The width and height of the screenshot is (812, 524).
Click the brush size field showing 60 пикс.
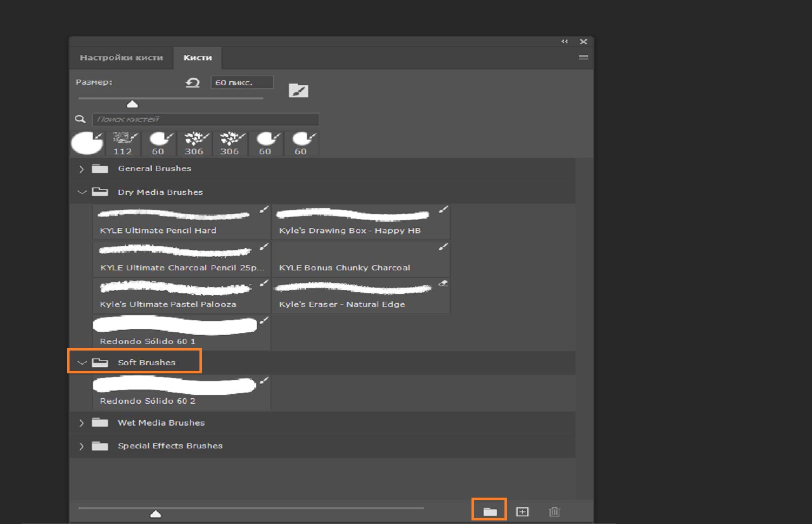coord(242,83)
